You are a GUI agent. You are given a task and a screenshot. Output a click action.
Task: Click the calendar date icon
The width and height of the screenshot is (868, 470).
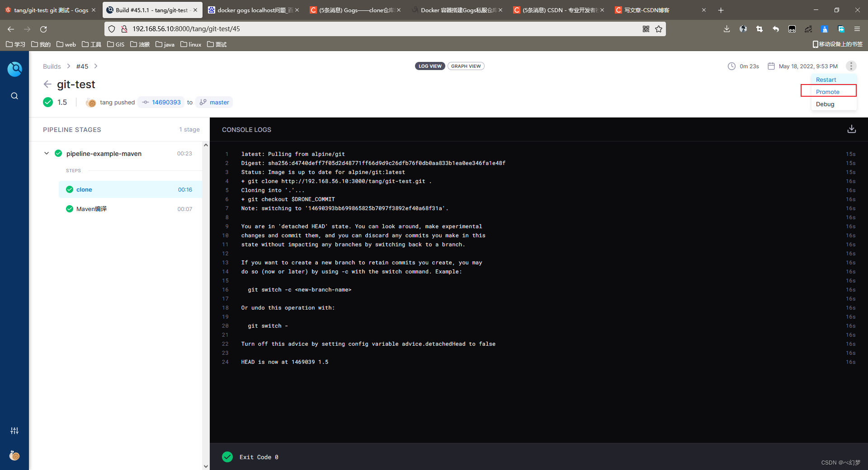[x=771, y=66]
